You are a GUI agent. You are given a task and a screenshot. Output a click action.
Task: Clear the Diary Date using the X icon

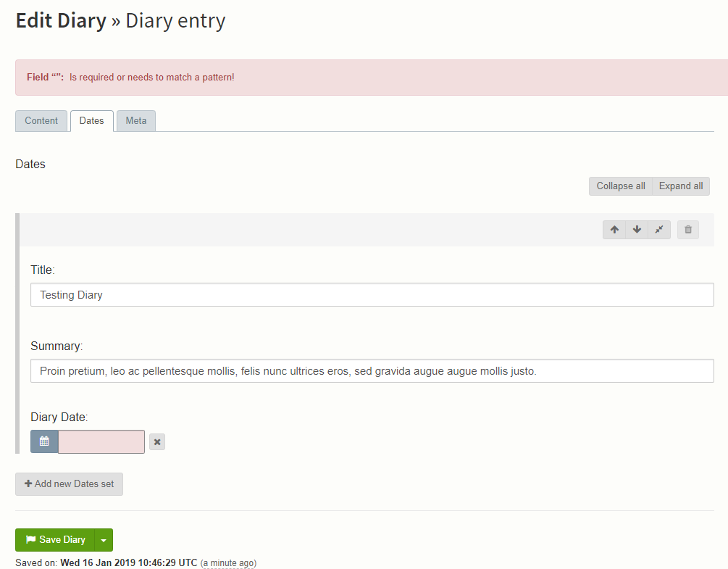[156, 441]
